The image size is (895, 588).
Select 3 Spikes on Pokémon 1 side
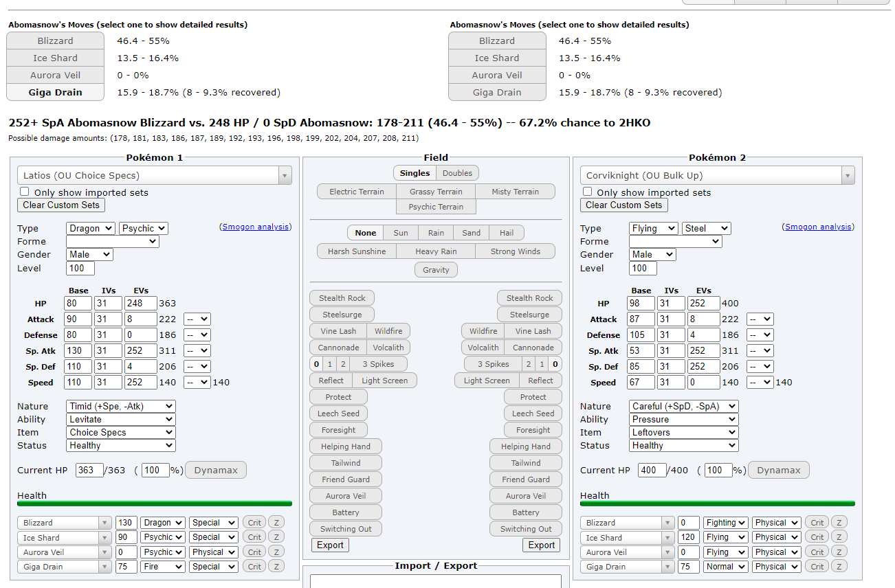click(379, 364)
